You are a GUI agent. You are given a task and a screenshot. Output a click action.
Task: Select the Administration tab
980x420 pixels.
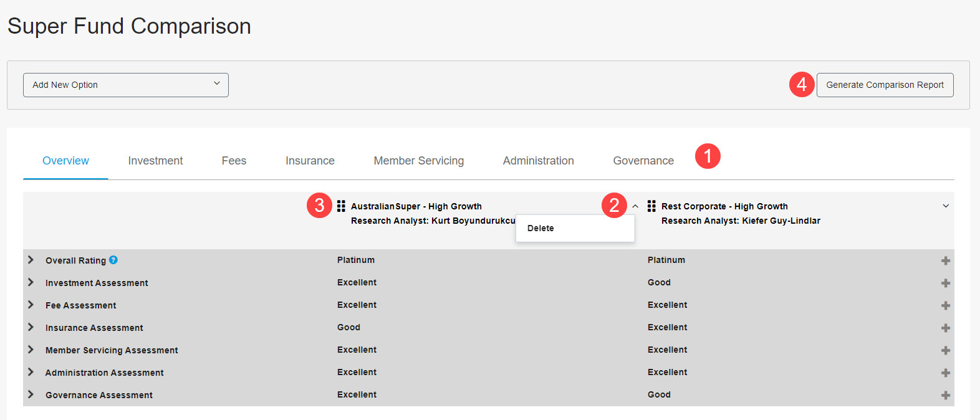[539, 161]
